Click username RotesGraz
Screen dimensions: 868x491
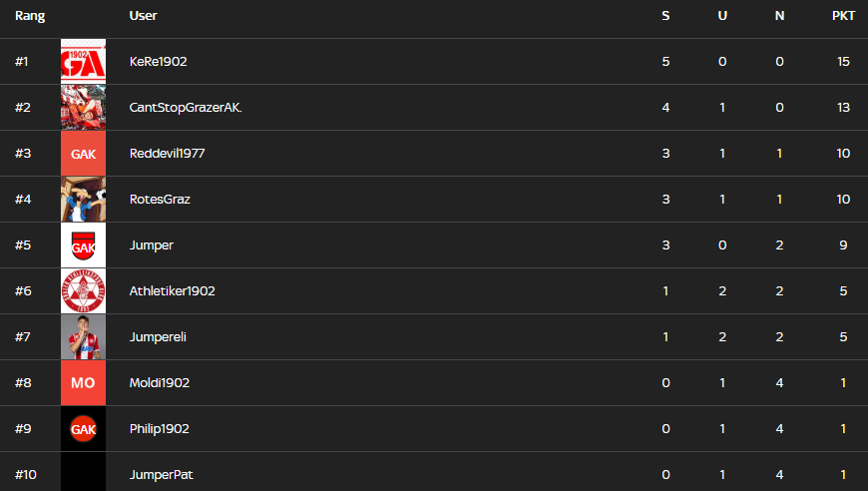[160, 200]
